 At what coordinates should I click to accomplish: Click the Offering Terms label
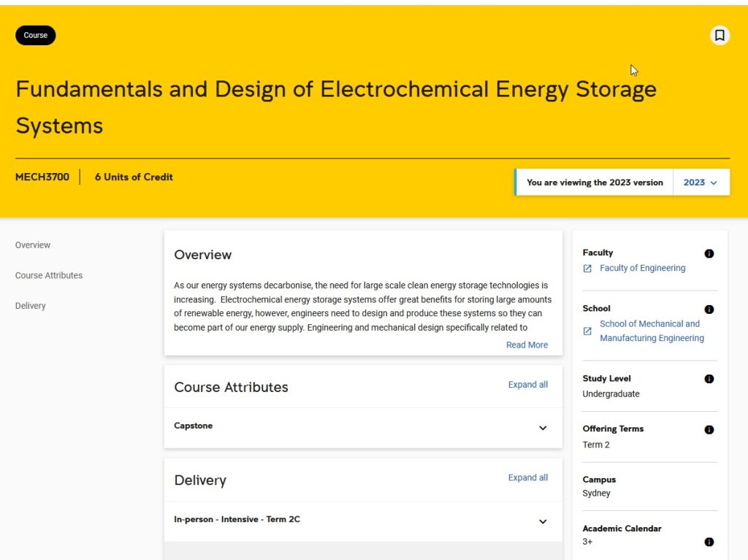613,429
